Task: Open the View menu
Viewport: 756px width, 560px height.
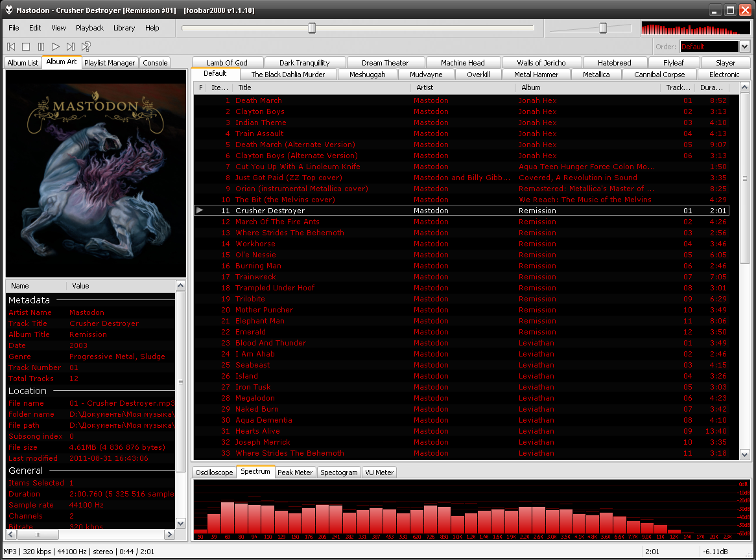Action: tap(58, 28)
